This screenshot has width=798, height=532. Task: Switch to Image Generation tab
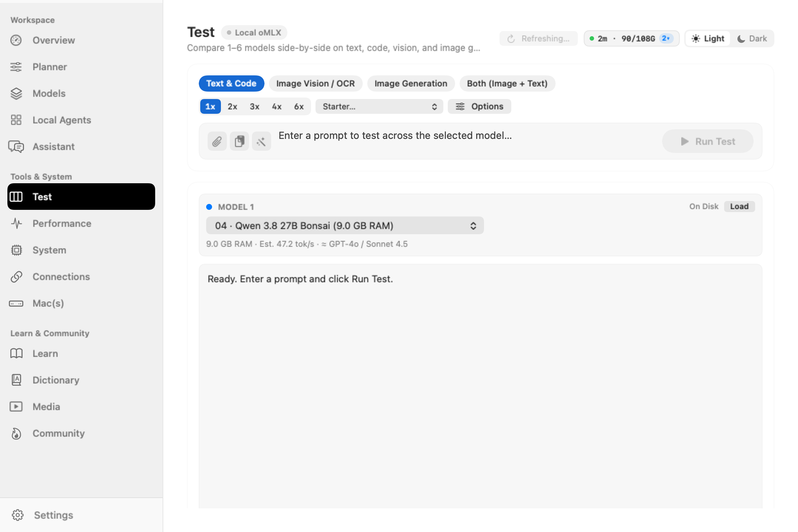411,83
